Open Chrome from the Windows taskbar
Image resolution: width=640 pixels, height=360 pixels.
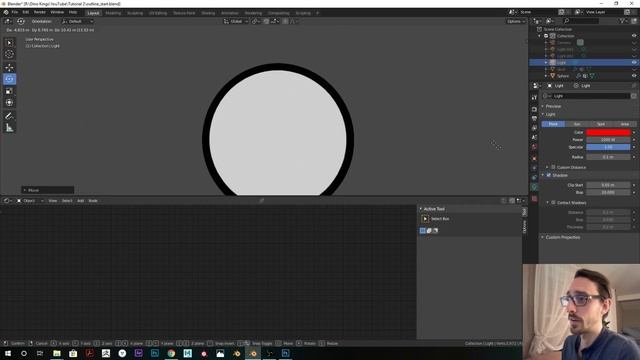tap(171, 353)
